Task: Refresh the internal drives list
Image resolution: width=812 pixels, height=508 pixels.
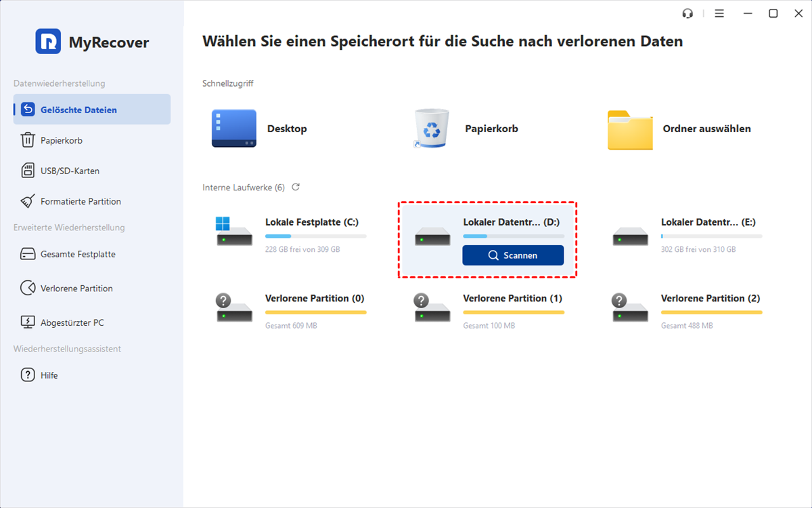Action: pyautogui.click(x=296, y=187)
